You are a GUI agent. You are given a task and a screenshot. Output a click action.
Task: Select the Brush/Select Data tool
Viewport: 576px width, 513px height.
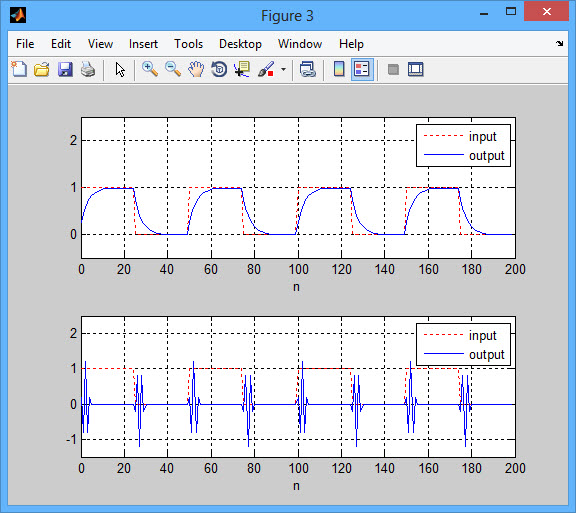click(x=266, y=69)
